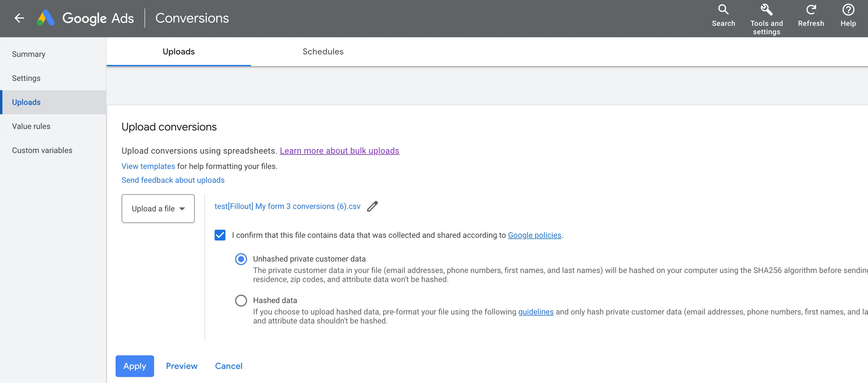Switch to the Schedules tab
868x383 pixels.
point(323,51)
